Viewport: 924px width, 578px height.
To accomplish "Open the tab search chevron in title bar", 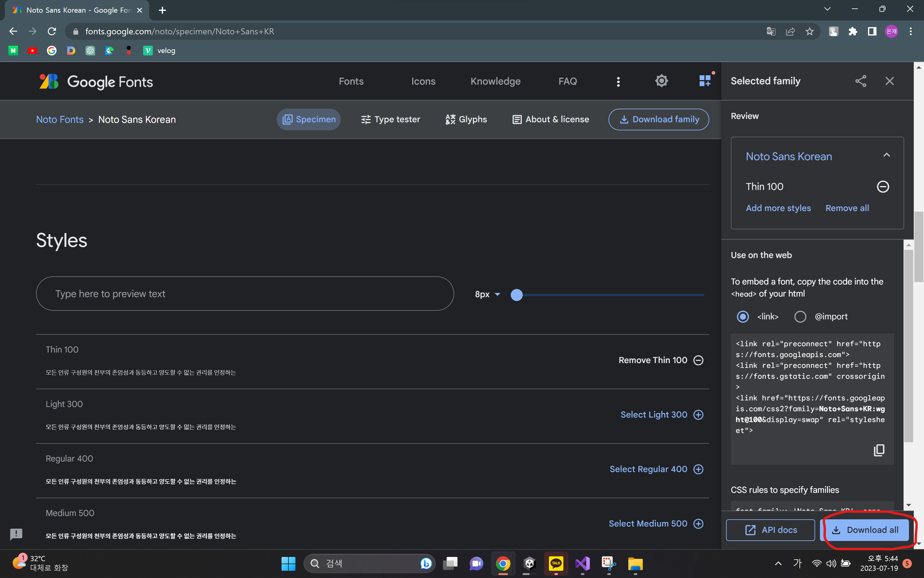I will pyautogui.click(x=827, y=9).
